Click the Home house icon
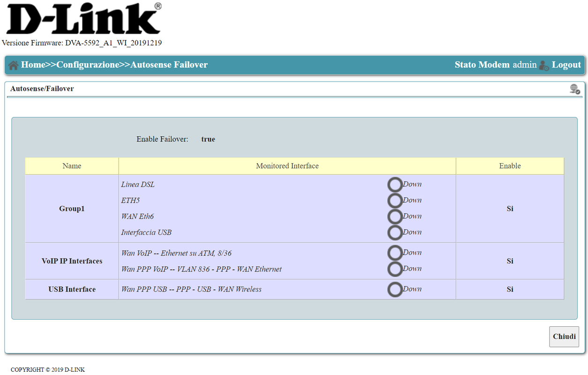Screen dimensions: 588x375 tap(13, 65)
